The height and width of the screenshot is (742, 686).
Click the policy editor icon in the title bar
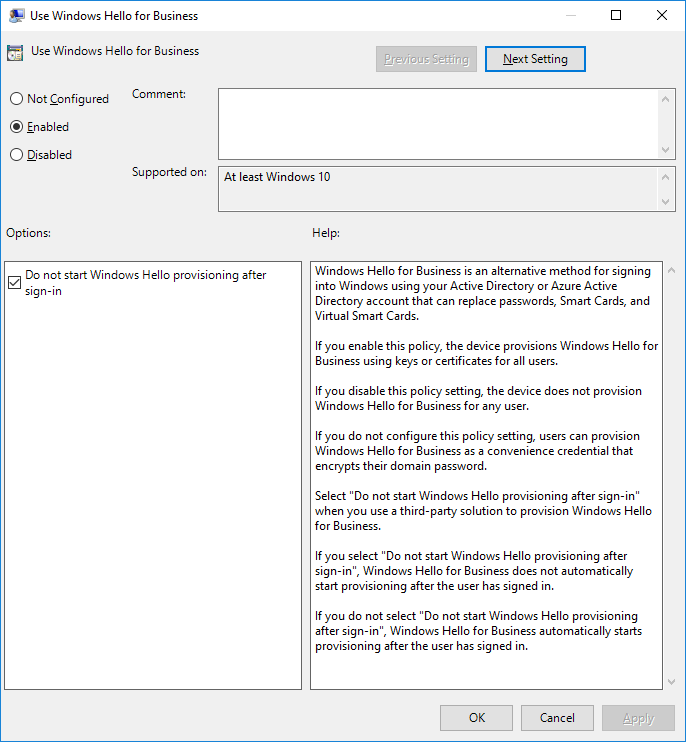click(16, 15)
